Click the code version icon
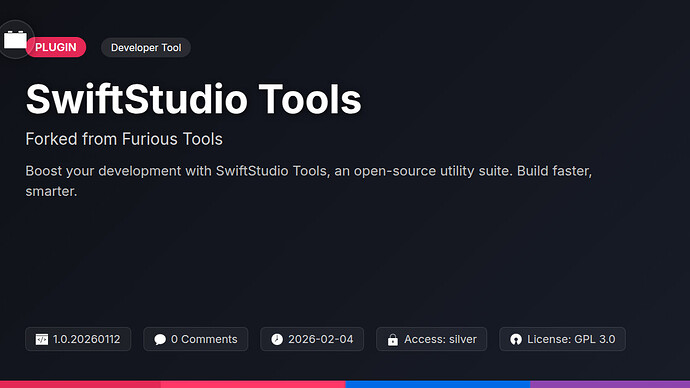 (x=42, y=339)
